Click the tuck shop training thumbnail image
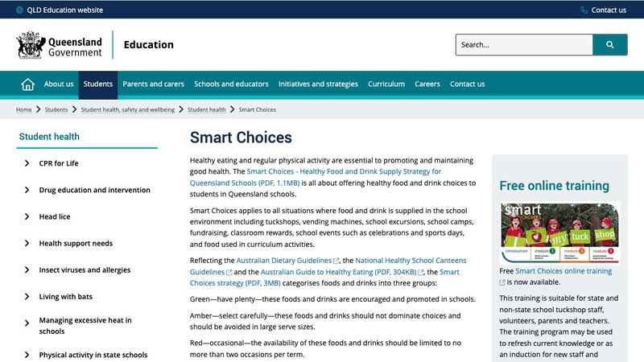The height and width of the screenshot is (362, 644). tap(559, 232)
